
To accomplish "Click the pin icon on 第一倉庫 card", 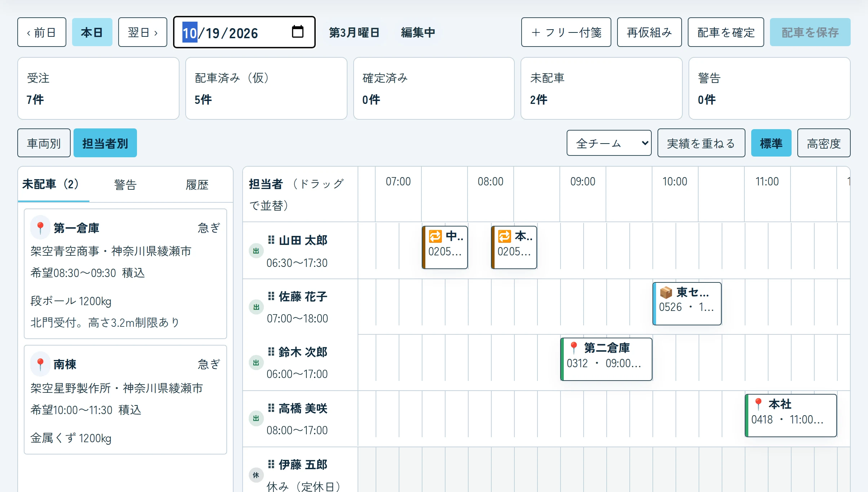I will tap(40, 228).
